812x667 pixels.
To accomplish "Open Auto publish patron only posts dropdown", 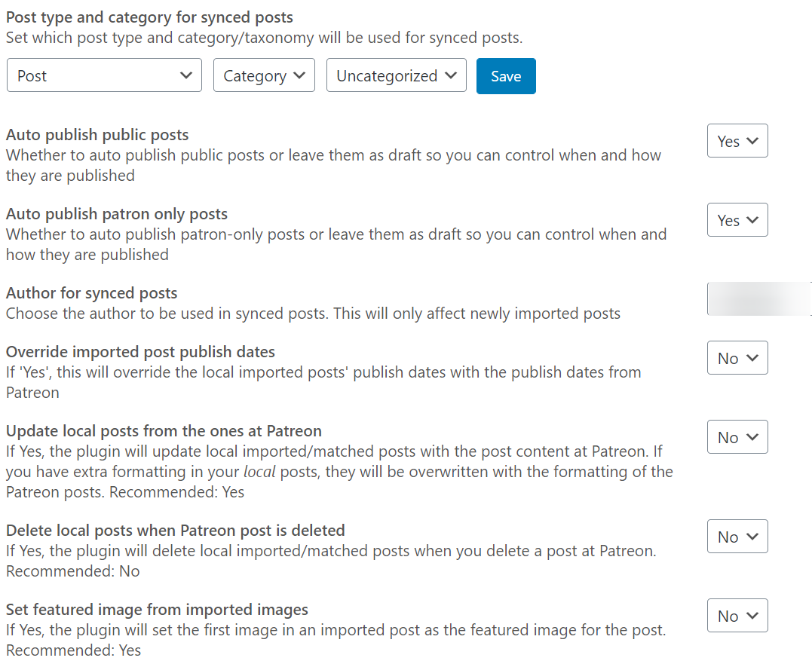I will point(737,220).
